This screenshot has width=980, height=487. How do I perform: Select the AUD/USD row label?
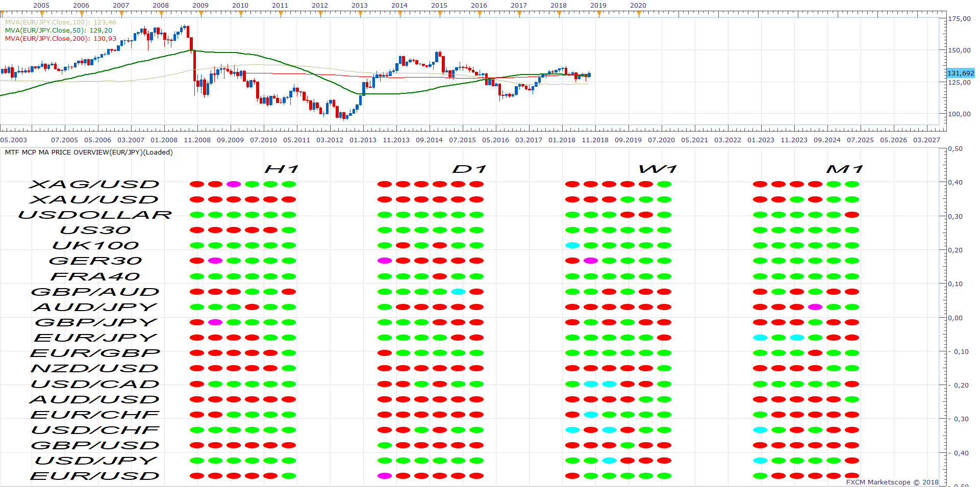pos(95,400)
